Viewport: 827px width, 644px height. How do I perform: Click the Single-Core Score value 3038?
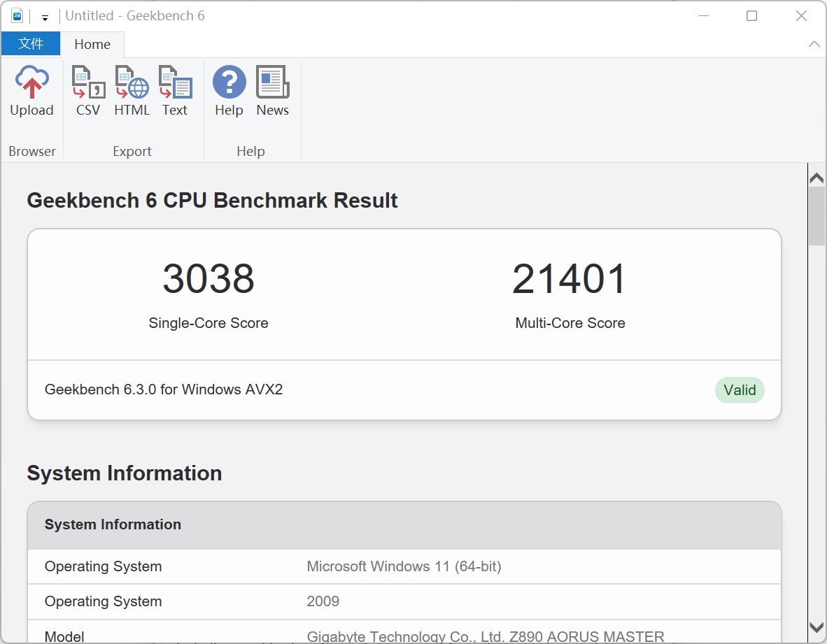[208, 279]
